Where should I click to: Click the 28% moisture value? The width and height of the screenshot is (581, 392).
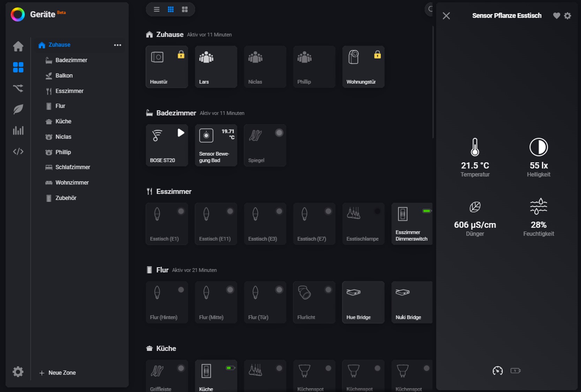pyautogui.click(x=538, y=225)
